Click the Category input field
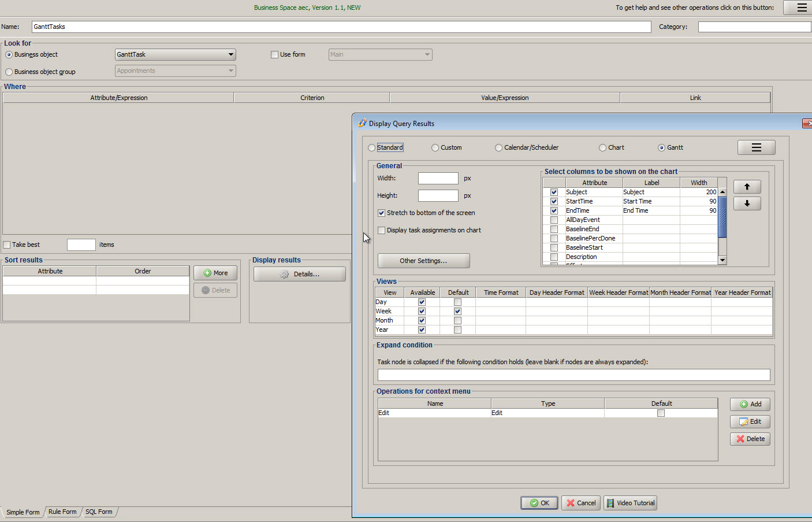The width and height of the screenshot is (812, 522). 755,27
